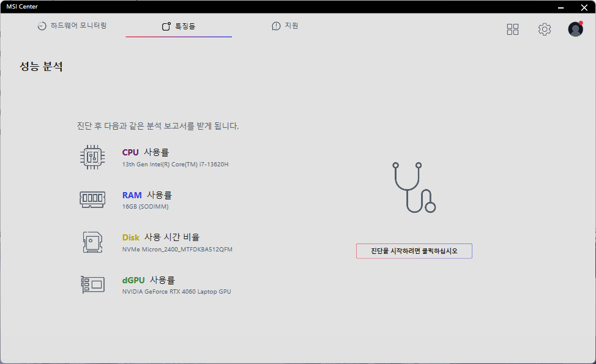Click the dGPU 사용률 label
The image size is (596, 364).
(x=149, y=280)
